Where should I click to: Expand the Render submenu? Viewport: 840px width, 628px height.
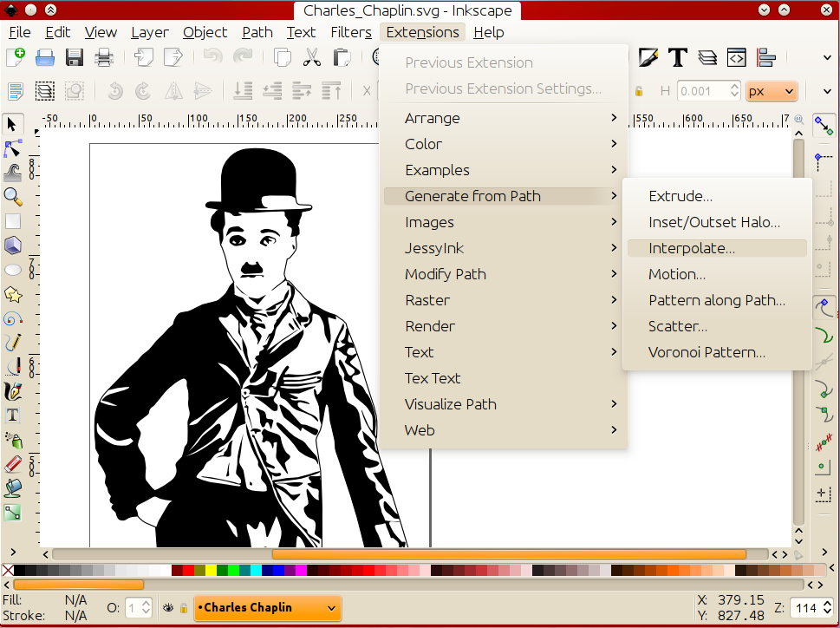click(x=505, y=326)
